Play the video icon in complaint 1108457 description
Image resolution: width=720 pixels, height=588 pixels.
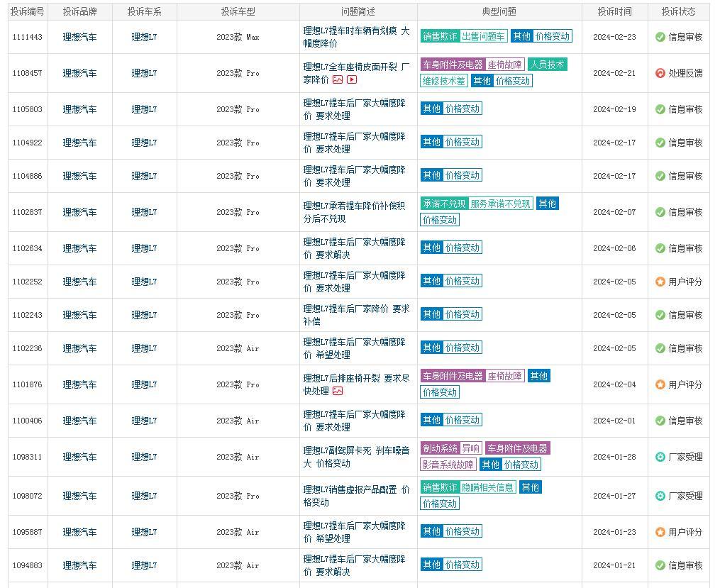352,79
